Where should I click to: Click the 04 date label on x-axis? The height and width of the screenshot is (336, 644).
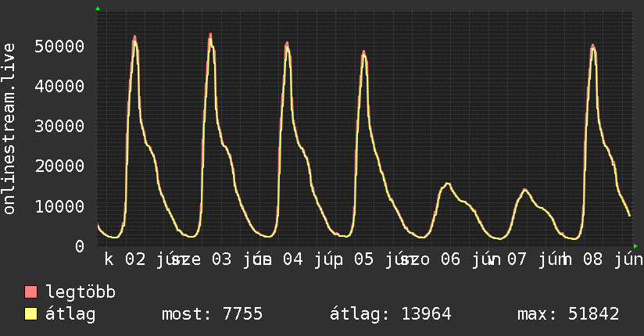click(x=293, y=259)
